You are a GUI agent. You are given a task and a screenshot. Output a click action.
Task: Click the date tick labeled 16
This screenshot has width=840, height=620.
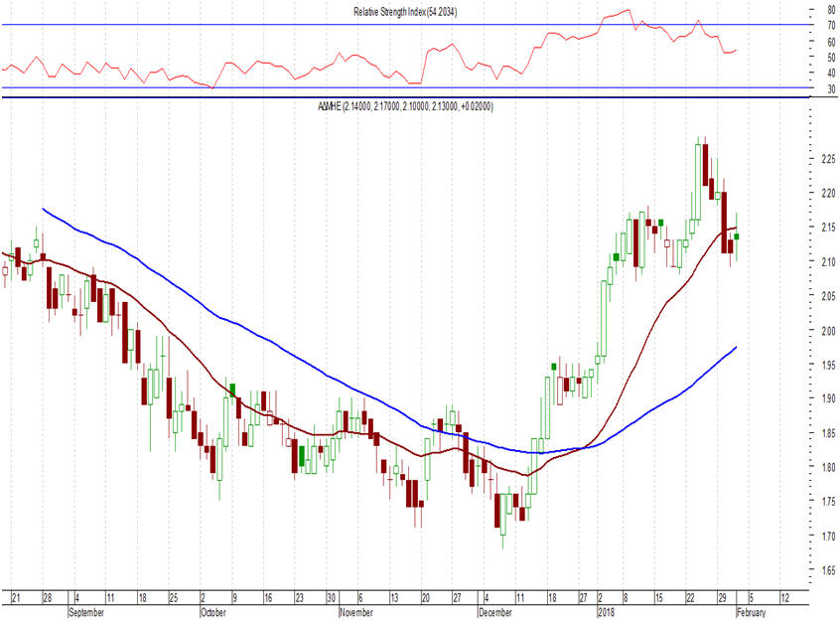pyautogui.click(x=268, y=598)
